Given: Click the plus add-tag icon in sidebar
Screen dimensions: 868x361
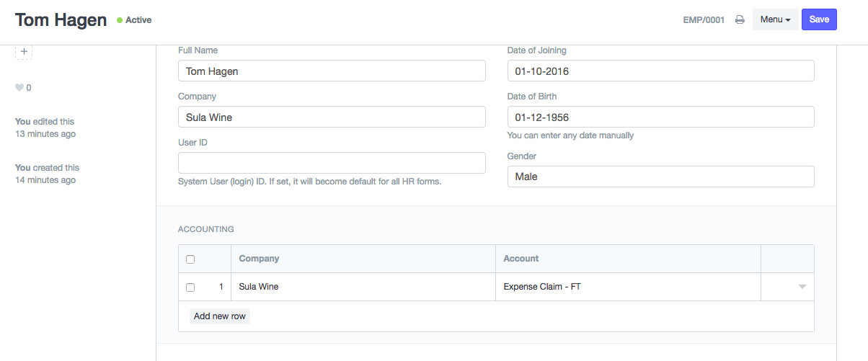Looking at the screenshot, I should tap(24, 52).
